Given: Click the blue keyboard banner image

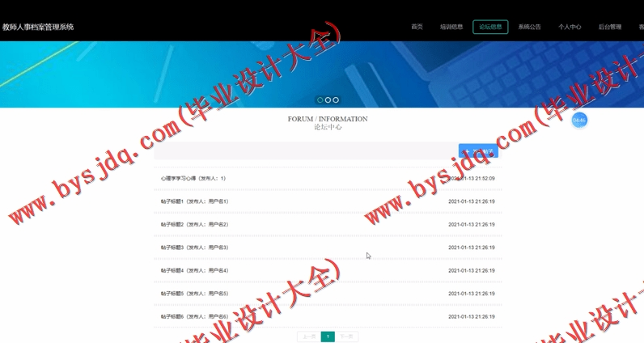Looking at the screenshot, I should pos(322,74).
